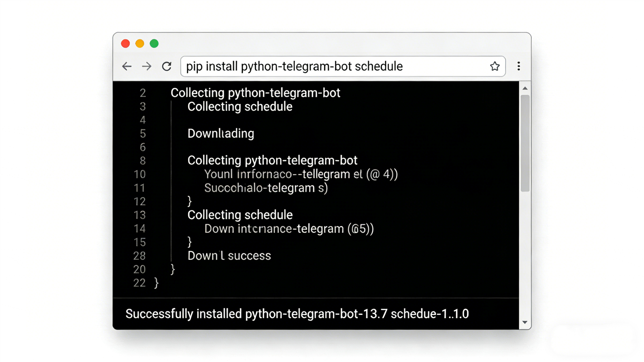Click the scrollbar down arrow
Screen dimensions: 644x362
click(x=525, y=322)
